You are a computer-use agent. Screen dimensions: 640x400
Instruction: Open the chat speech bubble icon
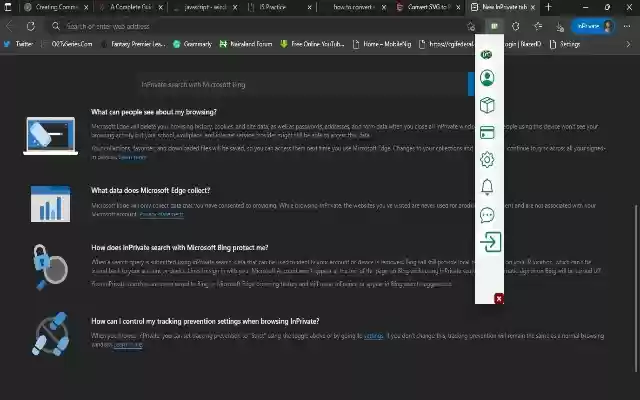[x=487, y=215]
